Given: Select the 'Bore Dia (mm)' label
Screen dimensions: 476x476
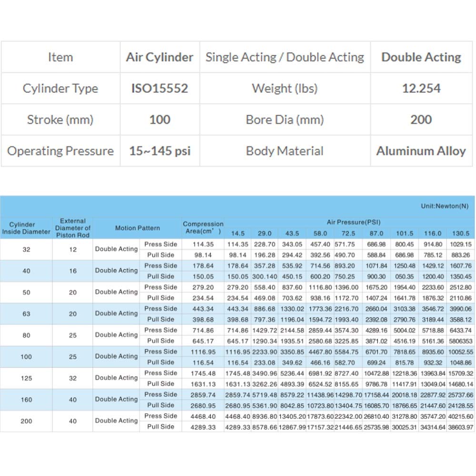Looking at the screenshot, I should 285,119.
